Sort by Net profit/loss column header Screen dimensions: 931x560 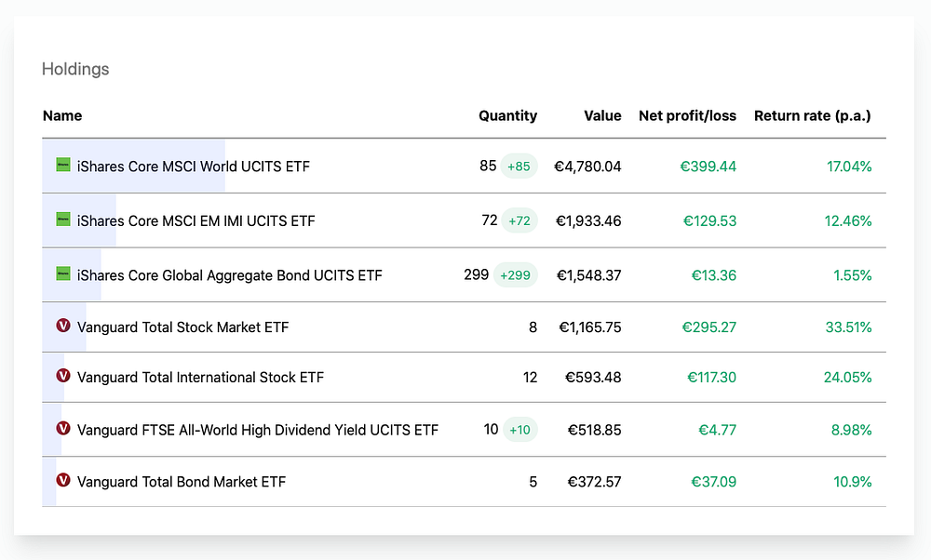(687, 116)
